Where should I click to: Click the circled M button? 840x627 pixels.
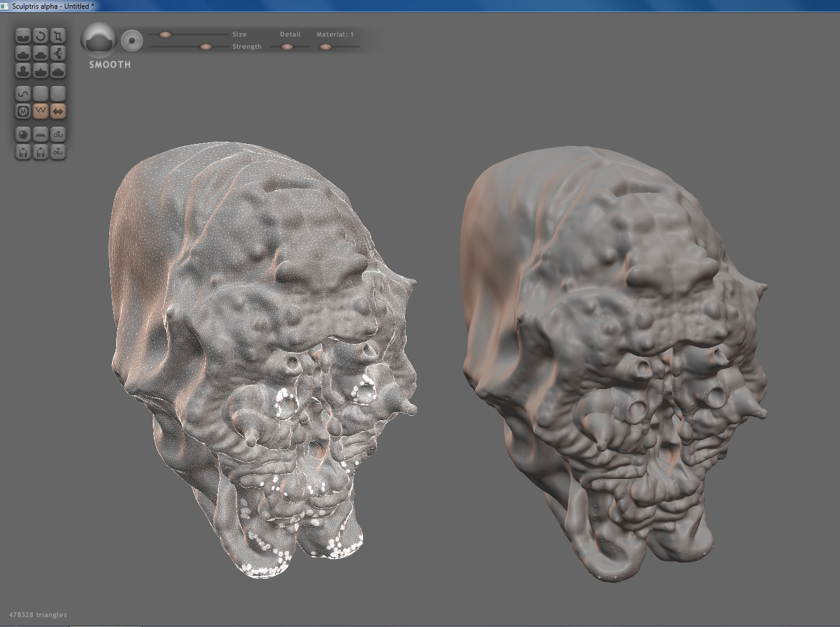23,111
